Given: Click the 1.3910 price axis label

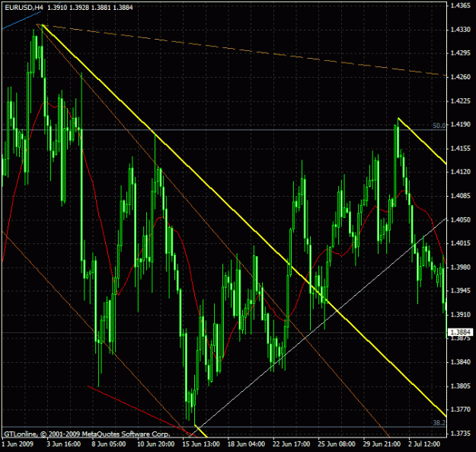Looking at the screenshot, I should [x=461, y=314].
